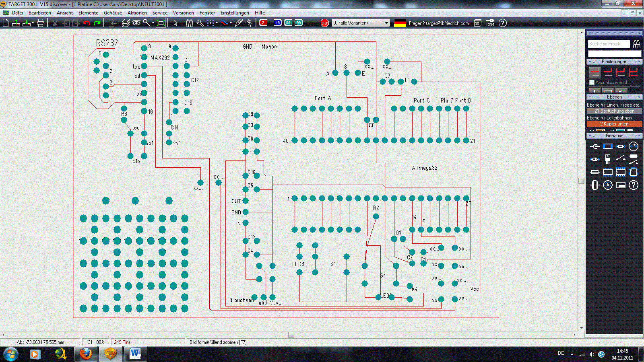
Task: Select the fourth bent track routing mode
Action: (x=634, y=72)
